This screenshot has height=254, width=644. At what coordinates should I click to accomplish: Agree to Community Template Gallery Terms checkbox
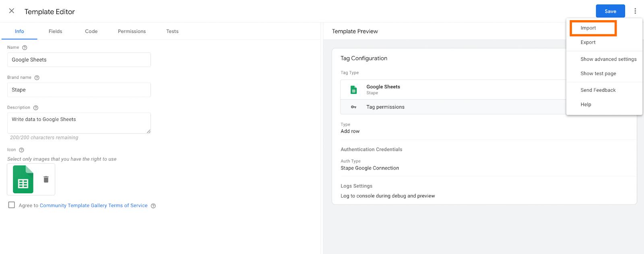pos(12,205)
